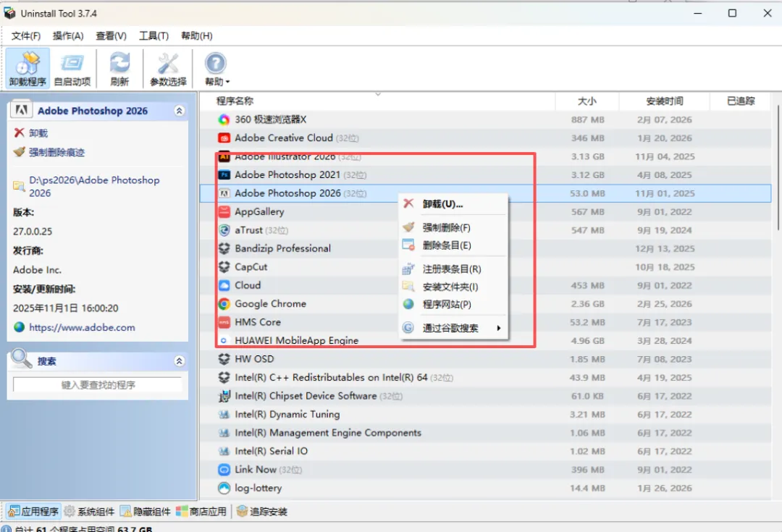Collapse the 搜索 search panel

(179, 361)
